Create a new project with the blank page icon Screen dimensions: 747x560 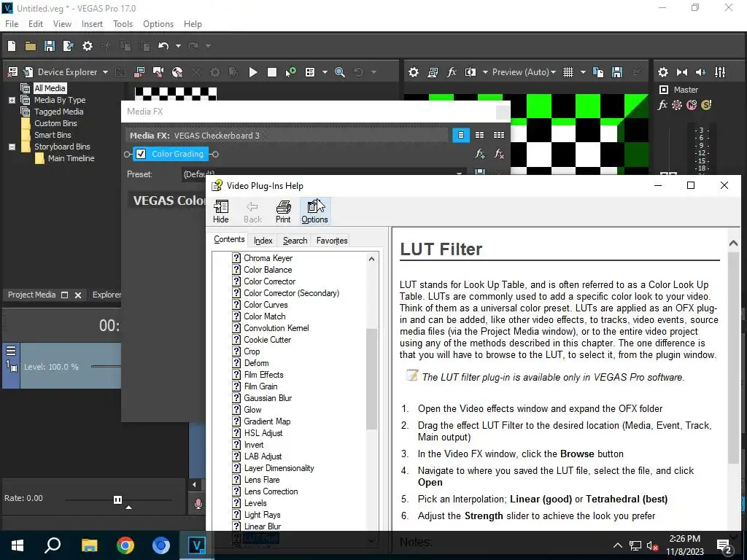(x=12, y=46)
